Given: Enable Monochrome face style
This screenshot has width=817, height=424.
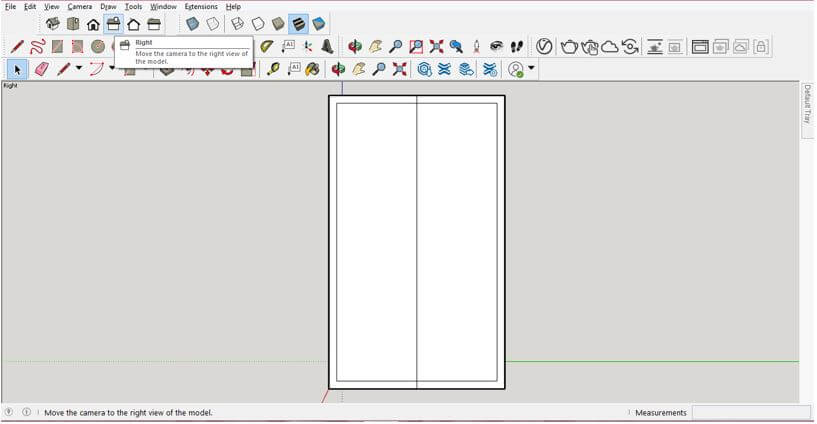Looking at the screenshot, I should [x=319, y=24].
